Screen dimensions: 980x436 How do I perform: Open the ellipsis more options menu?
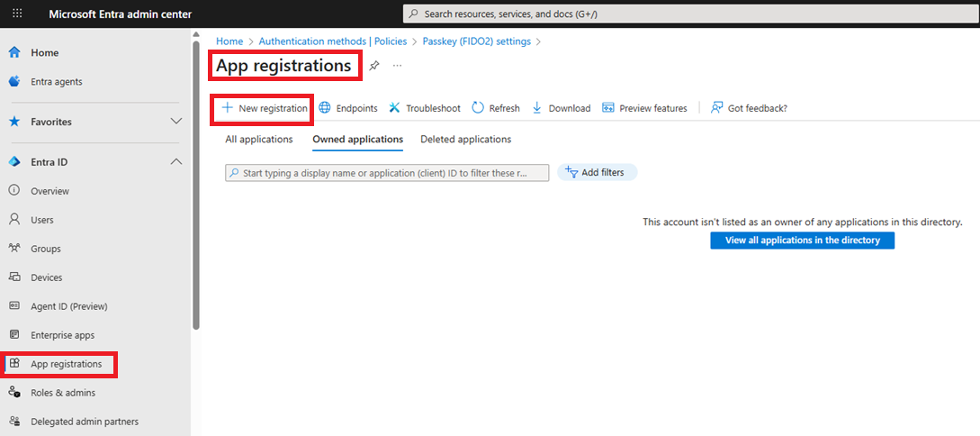point(397,65)
